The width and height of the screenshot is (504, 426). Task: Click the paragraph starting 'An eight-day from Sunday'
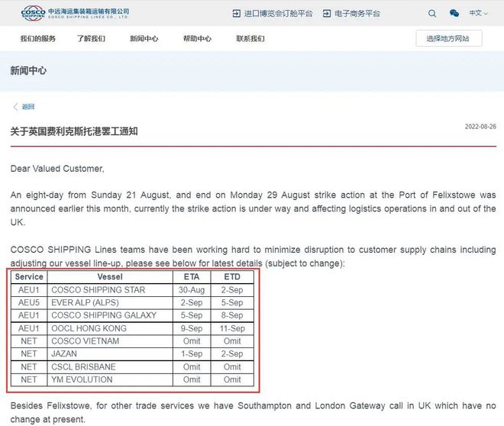pos(253,208)
